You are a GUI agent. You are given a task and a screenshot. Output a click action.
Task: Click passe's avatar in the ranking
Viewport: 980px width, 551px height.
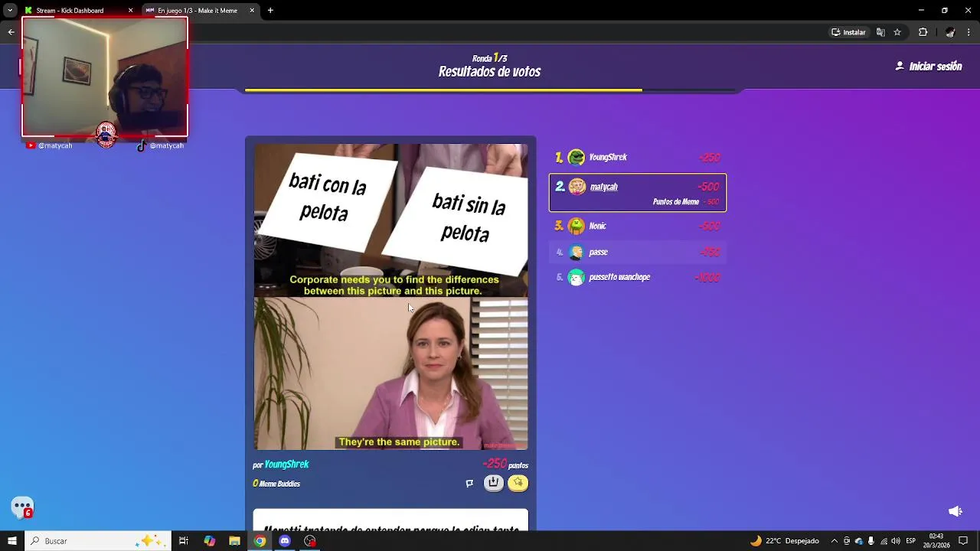pos(577,252)
